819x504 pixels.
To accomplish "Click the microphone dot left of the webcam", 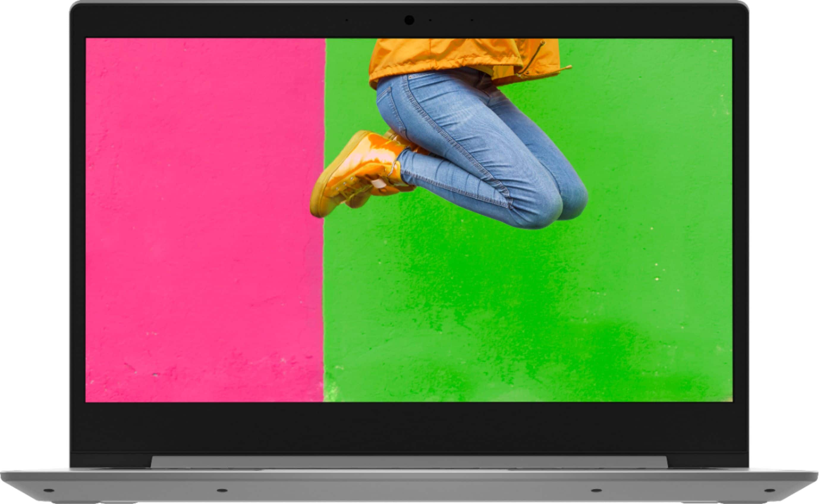I will click(347, 20).
